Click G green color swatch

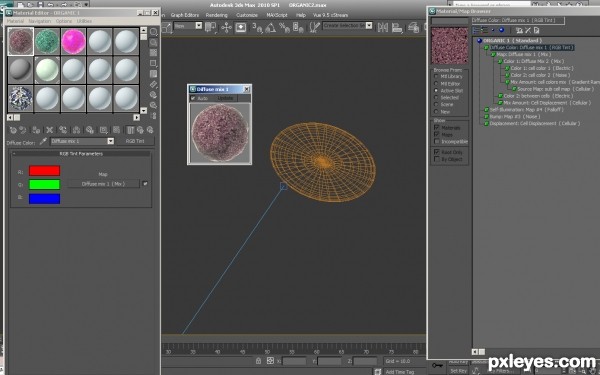point(44,184)
